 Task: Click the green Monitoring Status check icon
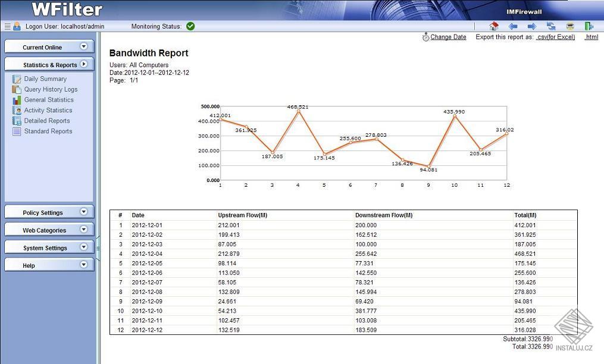(x=190, y=26)
